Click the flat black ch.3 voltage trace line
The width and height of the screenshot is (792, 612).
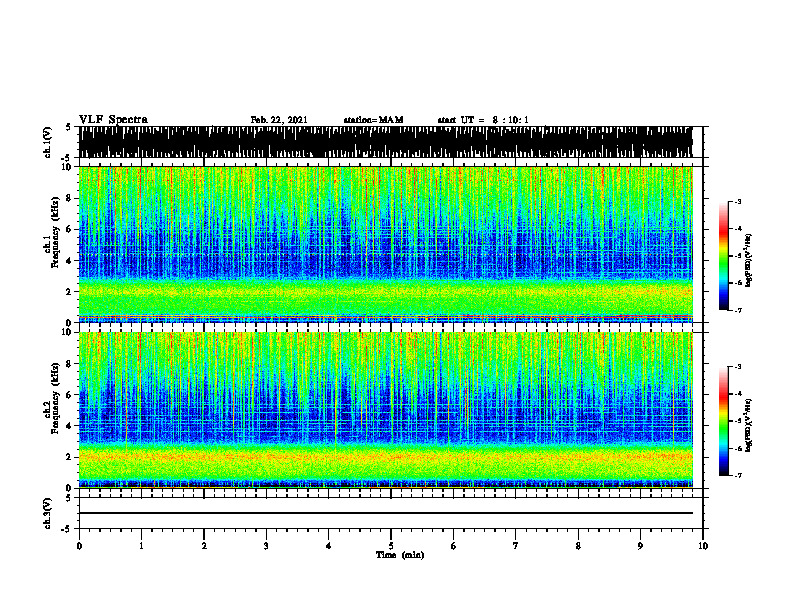coord(385,513)
